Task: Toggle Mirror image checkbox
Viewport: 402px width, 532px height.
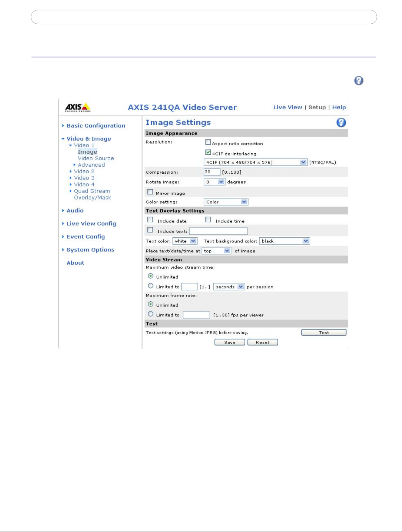Action: click(x=150, y=192)
